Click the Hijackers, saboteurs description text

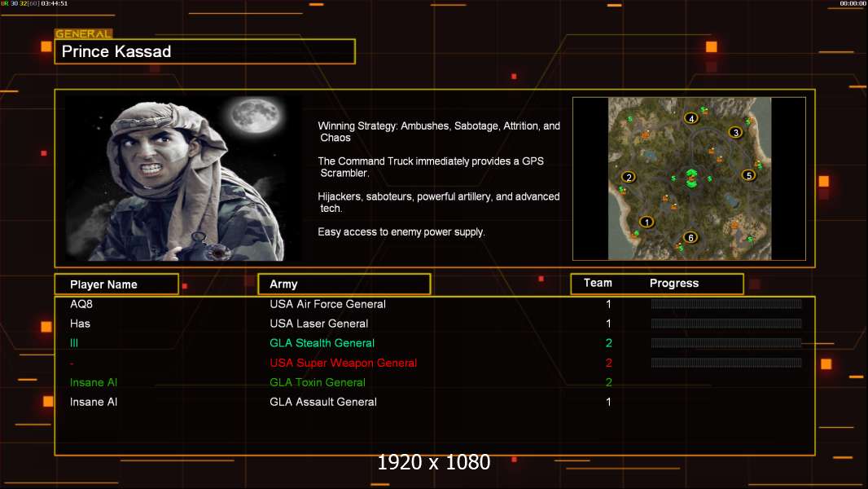pos(438,202)
